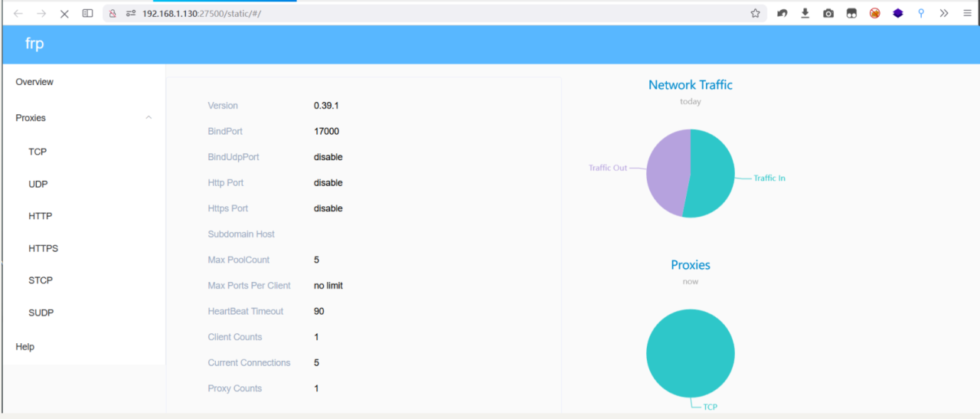This screenshot has width=980, height=419.
Task: Click the Traffic Out chart label
Action: [608, 168]
